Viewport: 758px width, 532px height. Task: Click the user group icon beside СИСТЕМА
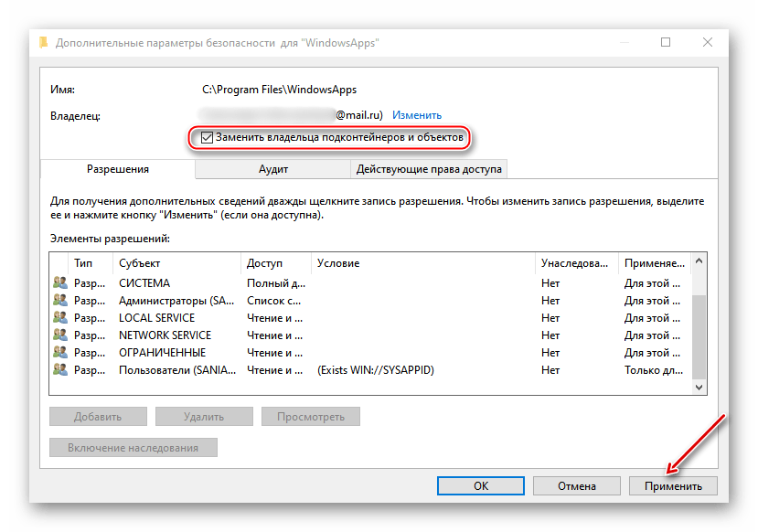coord(60,283)
